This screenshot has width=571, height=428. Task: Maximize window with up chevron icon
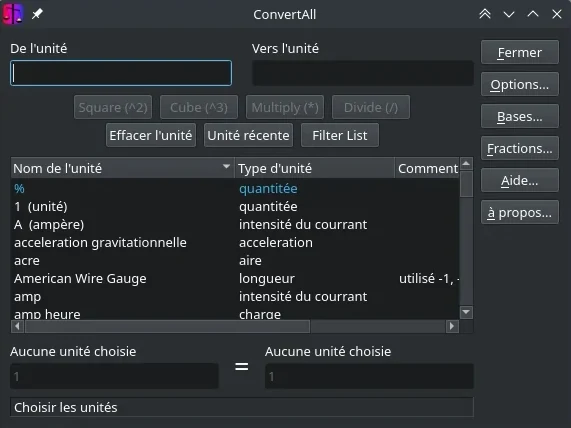[x=533, y=14]
